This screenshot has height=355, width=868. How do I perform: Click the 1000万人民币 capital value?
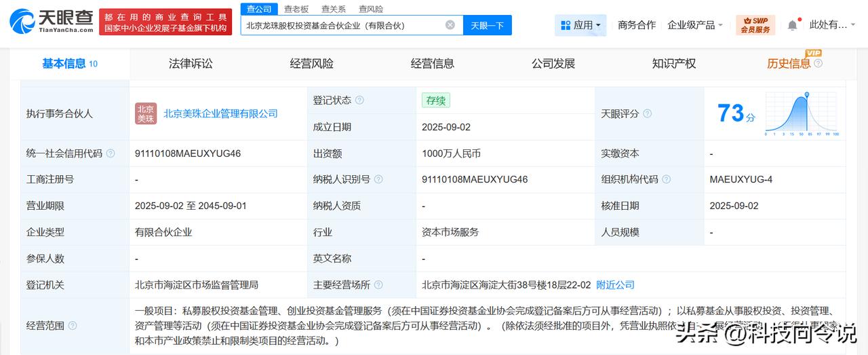click(x=451, y=153)
